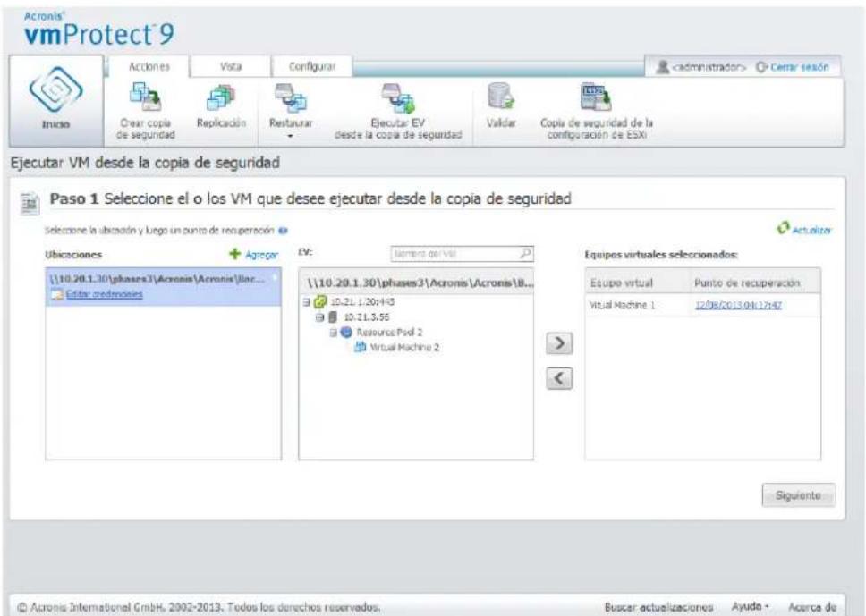Select the vCenter 10.21.1.20:443 icon
866x616 pixels.
[x=320, y=302]
